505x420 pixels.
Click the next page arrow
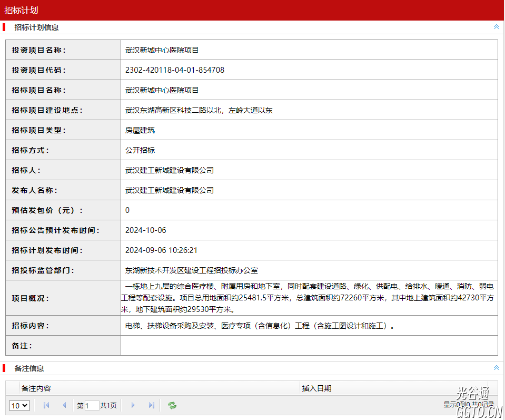(x=133, y=405)
